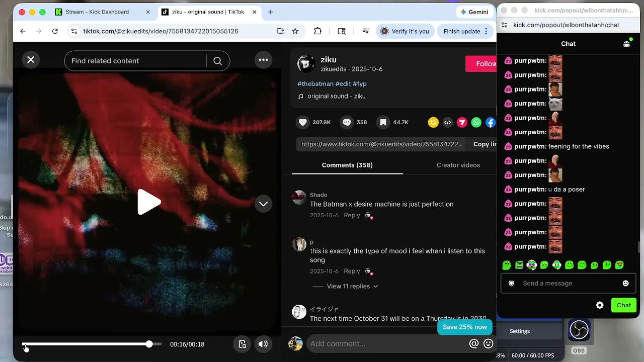The height and width of the screenshot is (362, 644).
Task: Switch to the Stream - Kick Dashboard tab
Action: click(x=97, y=12)
